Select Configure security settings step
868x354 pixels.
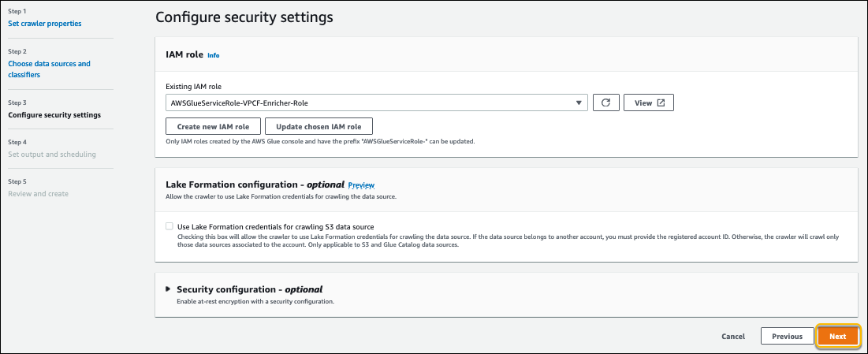point(54,114)
